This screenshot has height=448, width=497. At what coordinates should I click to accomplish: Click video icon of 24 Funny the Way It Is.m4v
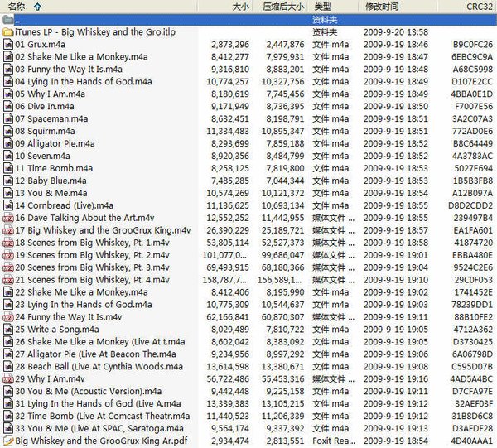pos(8,317)
